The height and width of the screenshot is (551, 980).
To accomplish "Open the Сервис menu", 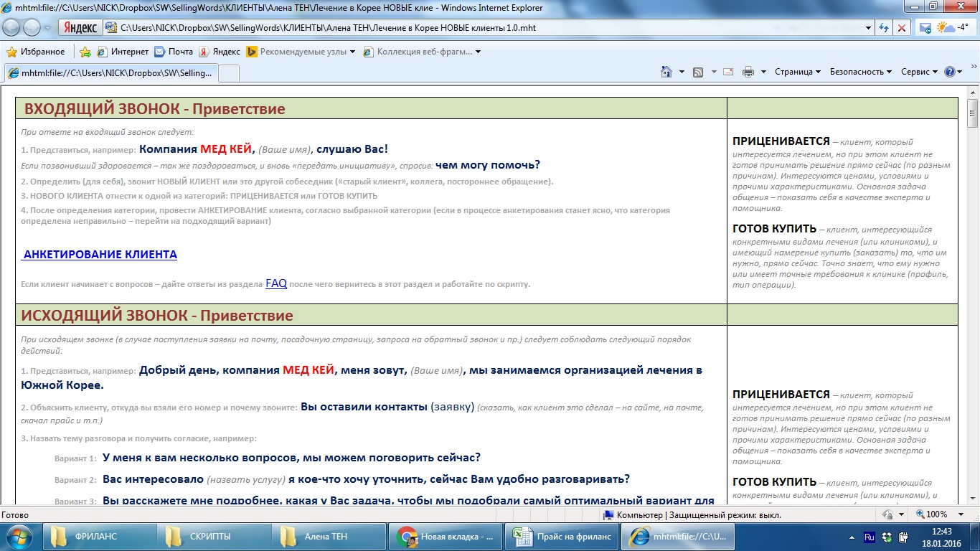I will click(920, 72).
